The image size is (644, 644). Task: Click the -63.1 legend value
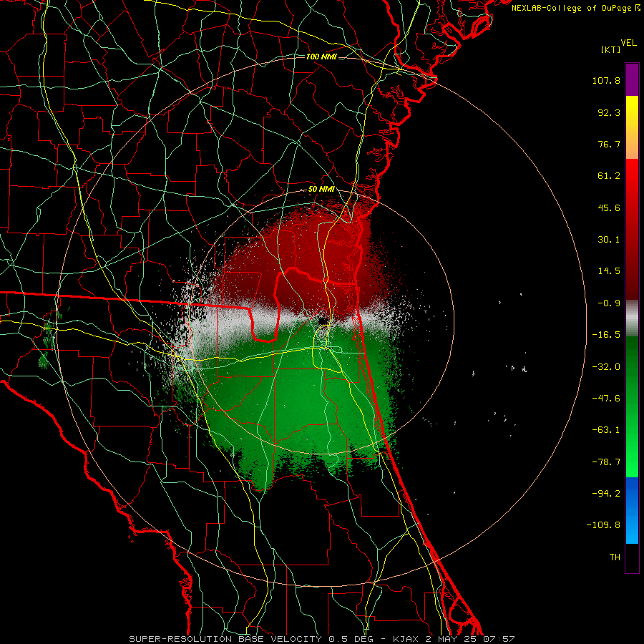[x=606, y=430]
